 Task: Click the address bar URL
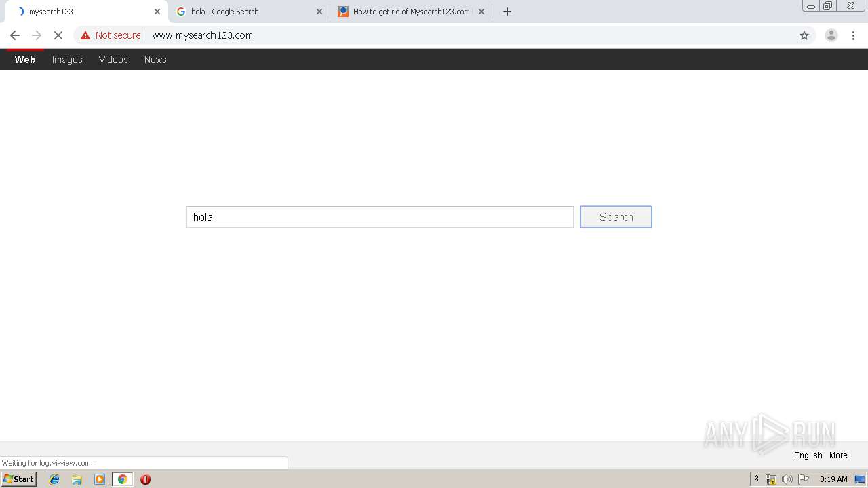(x=202, y=35)
